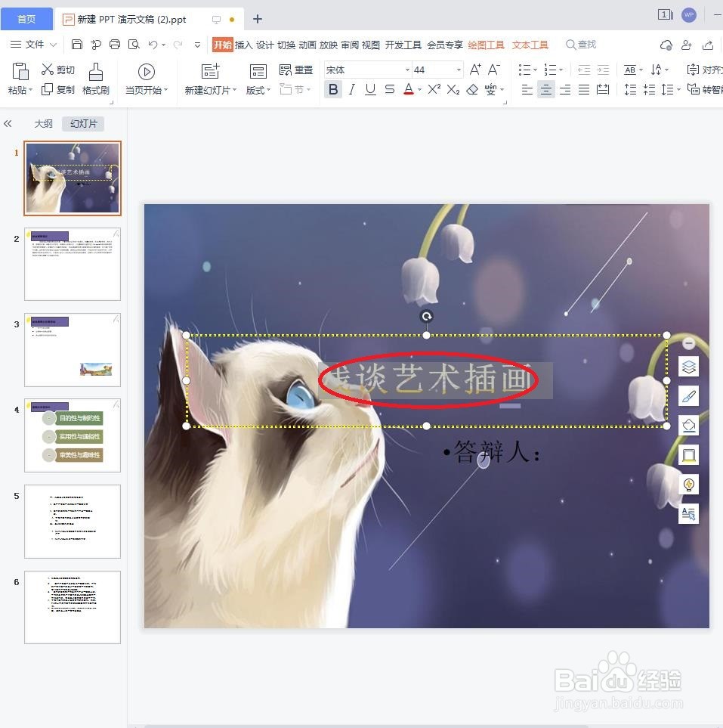Toggle strikethrough formatting
The image size is (723, 728).
[390, 89]
